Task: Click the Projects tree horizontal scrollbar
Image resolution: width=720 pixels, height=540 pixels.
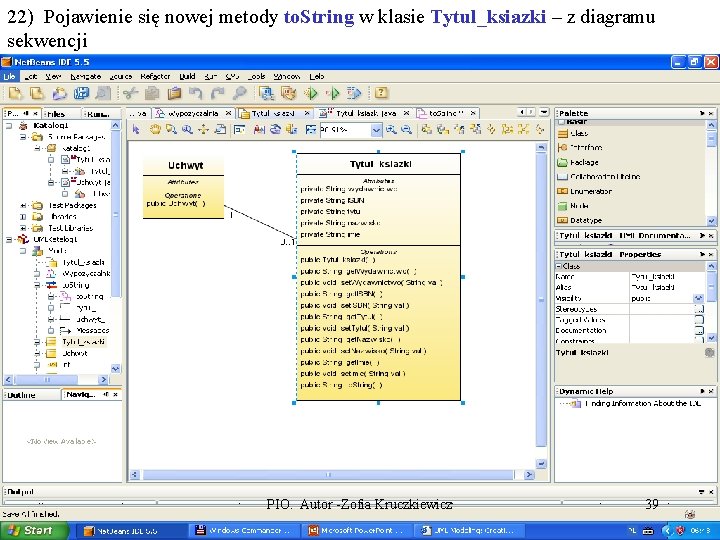Action: coord(46,380)
